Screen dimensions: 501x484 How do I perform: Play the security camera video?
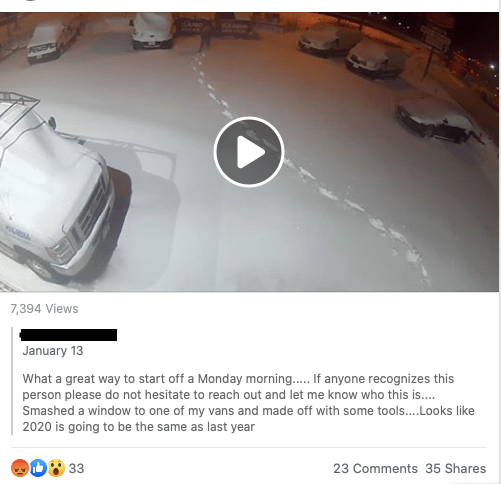tap(249, 152)
